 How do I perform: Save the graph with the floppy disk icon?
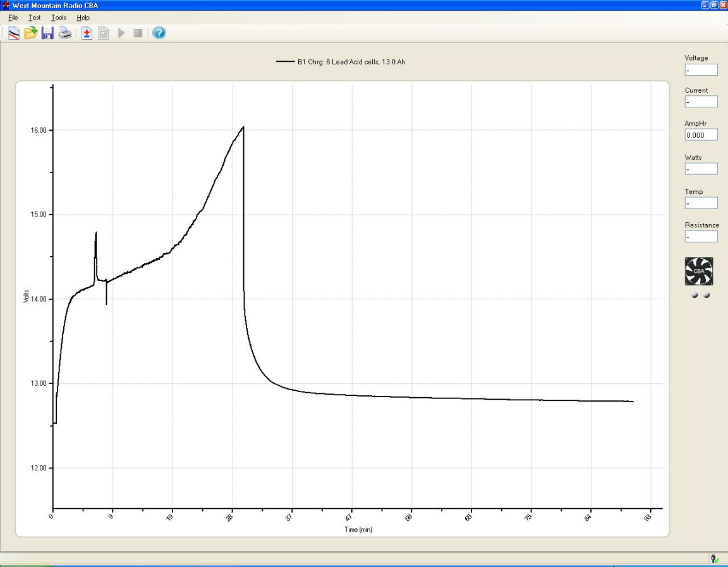coord(47,33)
